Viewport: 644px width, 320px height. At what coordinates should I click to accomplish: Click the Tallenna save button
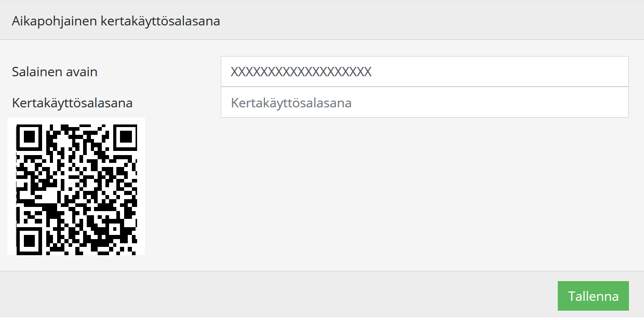(593, 296)
